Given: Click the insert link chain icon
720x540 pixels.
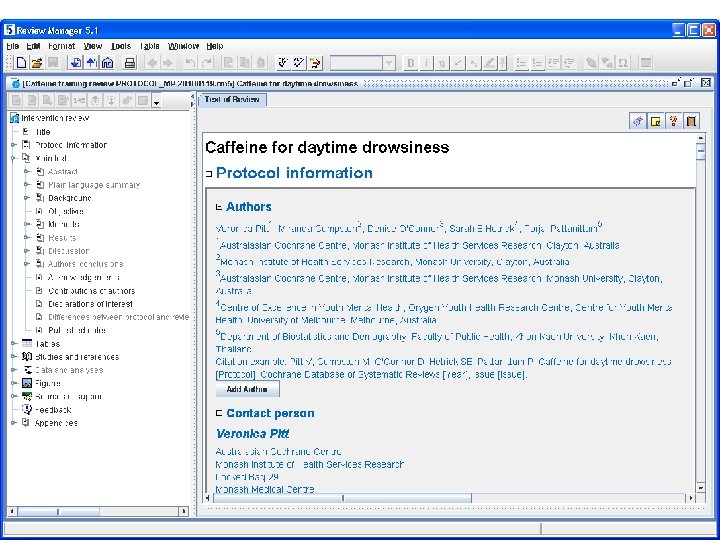Looking at the screenshot, I should [x=591, y=63].
